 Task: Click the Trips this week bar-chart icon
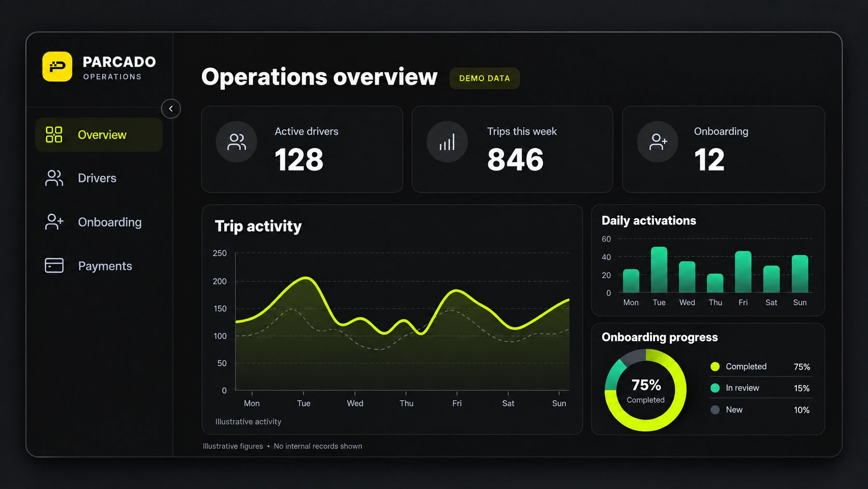pos(447,142)
